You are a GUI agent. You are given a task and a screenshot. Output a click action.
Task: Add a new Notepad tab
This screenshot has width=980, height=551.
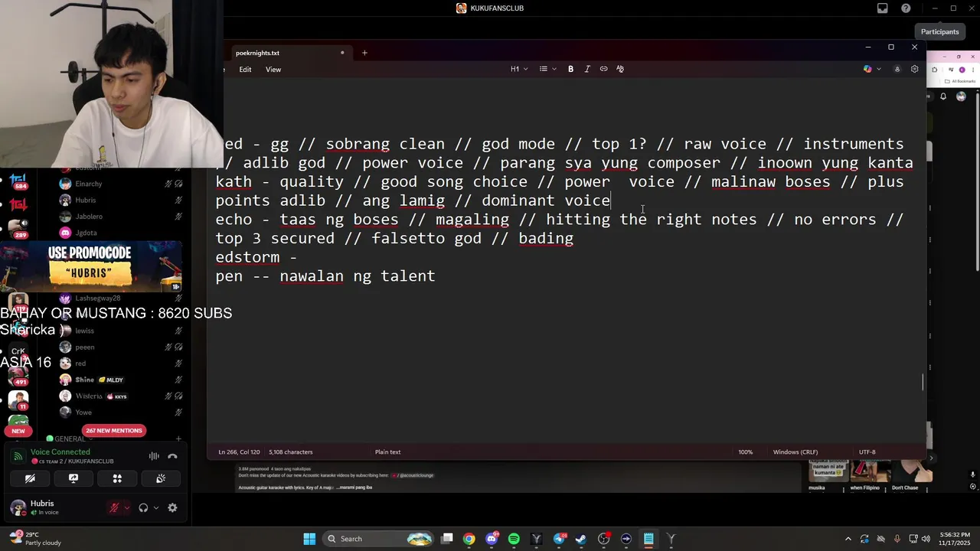click(x=364, y=53)
